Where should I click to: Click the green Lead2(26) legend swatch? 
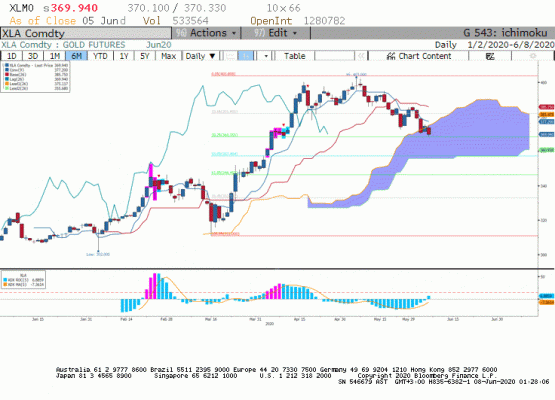click(6, 88)
